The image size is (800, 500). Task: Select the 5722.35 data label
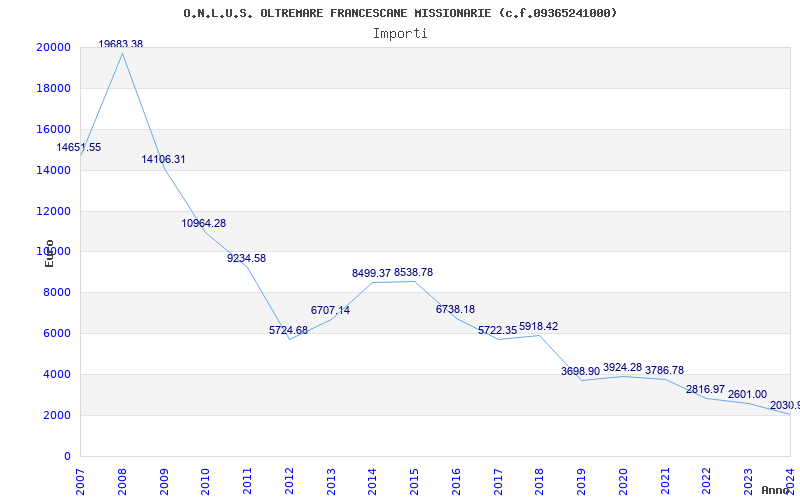pos(497,331)
